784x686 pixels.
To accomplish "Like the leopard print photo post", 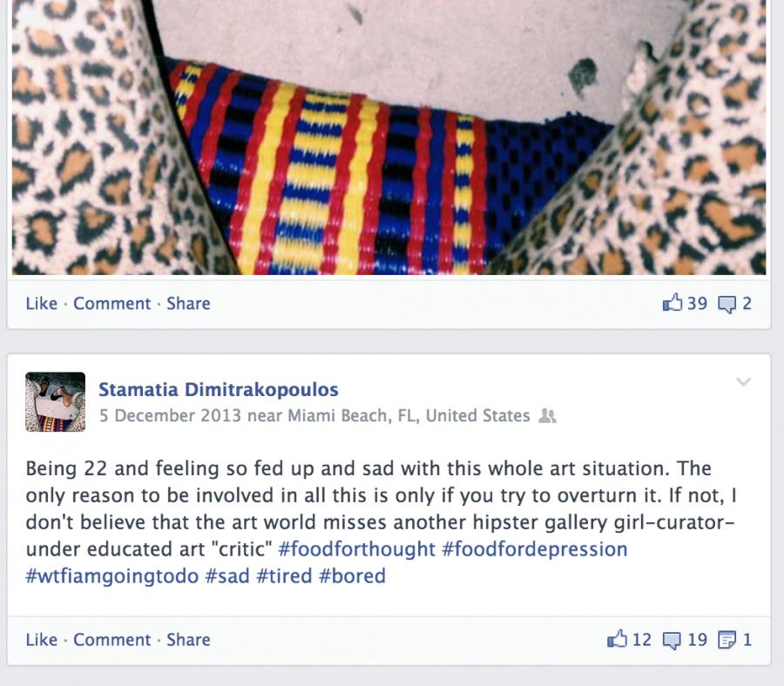I will pos(42,303).
